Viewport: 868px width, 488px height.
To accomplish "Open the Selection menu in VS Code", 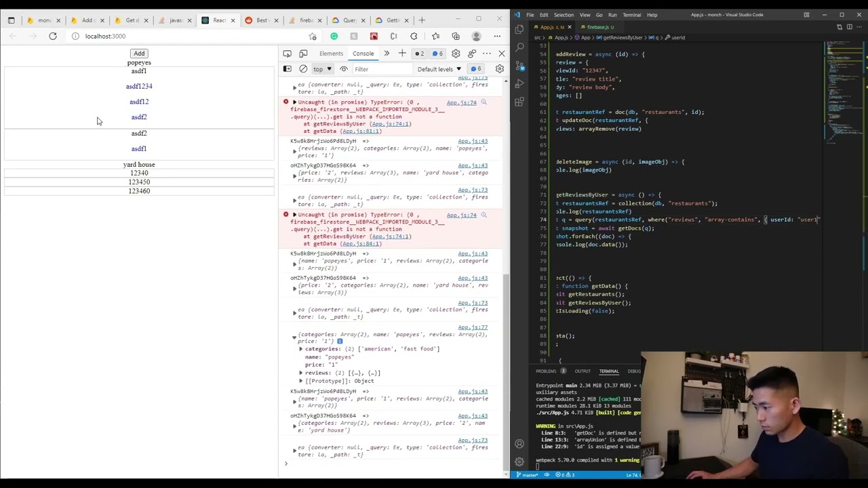I will (x=564, y=15).
